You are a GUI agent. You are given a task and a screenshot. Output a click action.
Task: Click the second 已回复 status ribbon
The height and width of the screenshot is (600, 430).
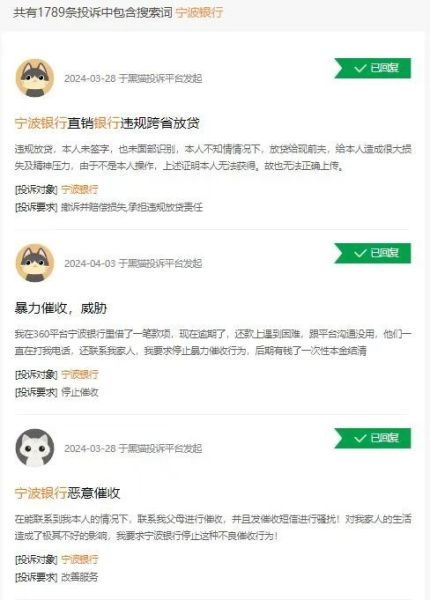[x=373, y=253]
